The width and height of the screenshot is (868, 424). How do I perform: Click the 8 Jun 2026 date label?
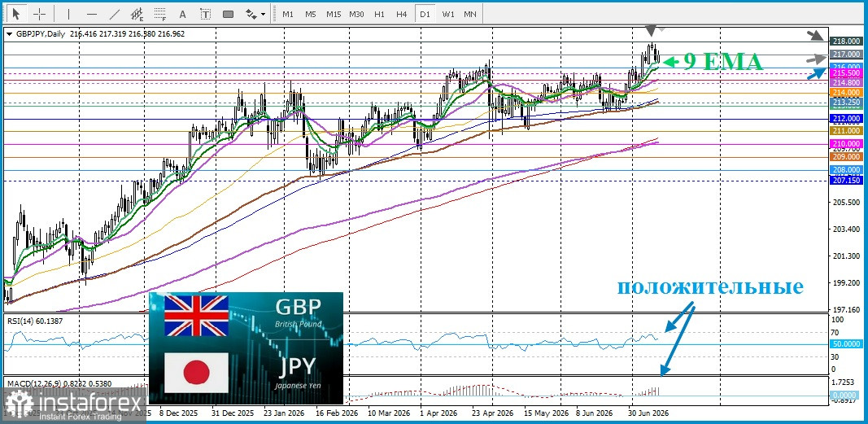tap(594, 413)
